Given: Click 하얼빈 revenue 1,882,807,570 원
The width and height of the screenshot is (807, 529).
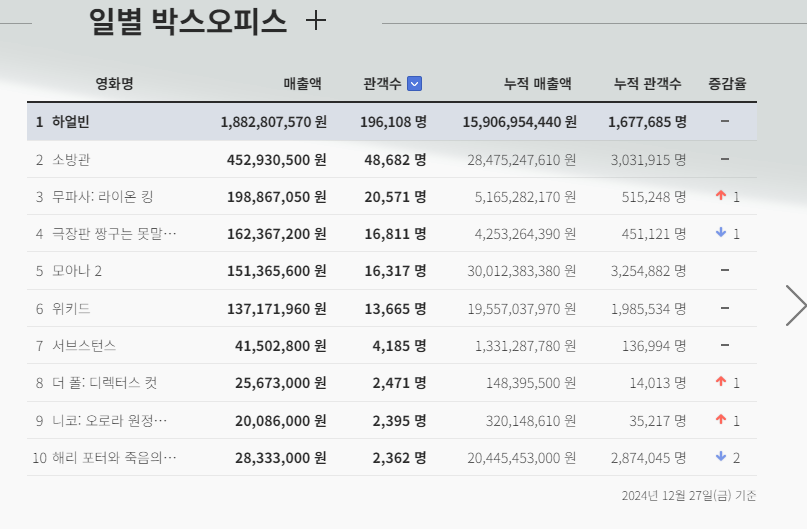Looking at the screenshot, I should (273, 122).
